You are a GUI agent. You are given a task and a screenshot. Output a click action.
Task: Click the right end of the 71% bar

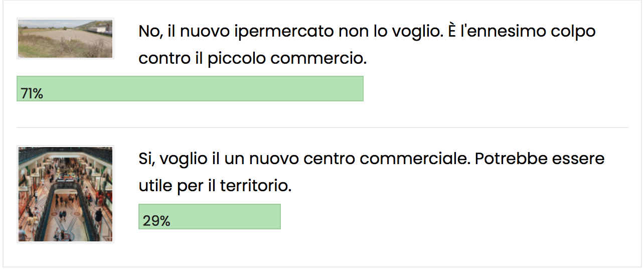[359, 89]
